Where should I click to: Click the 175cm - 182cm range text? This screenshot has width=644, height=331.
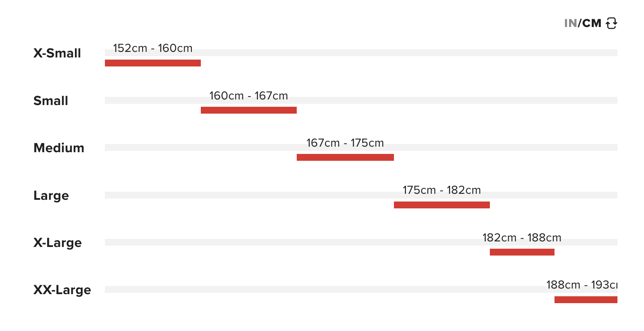442,190
